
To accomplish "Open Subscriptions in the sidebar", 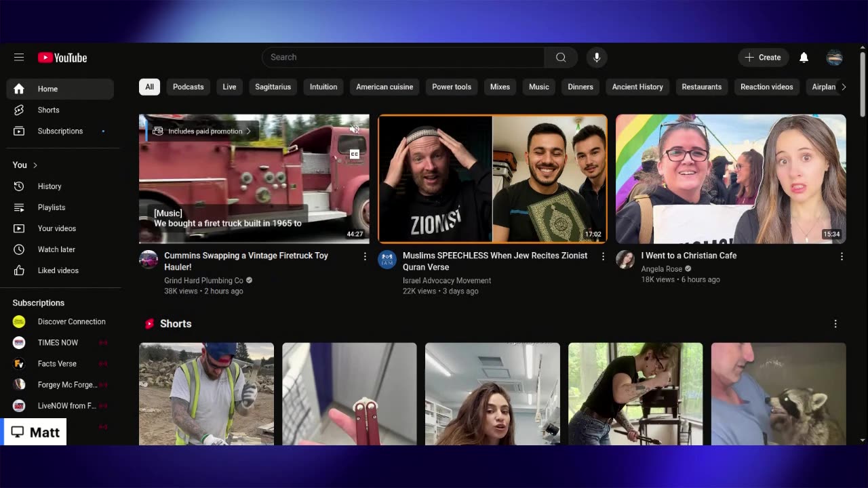I will click(x=60, y=131).
